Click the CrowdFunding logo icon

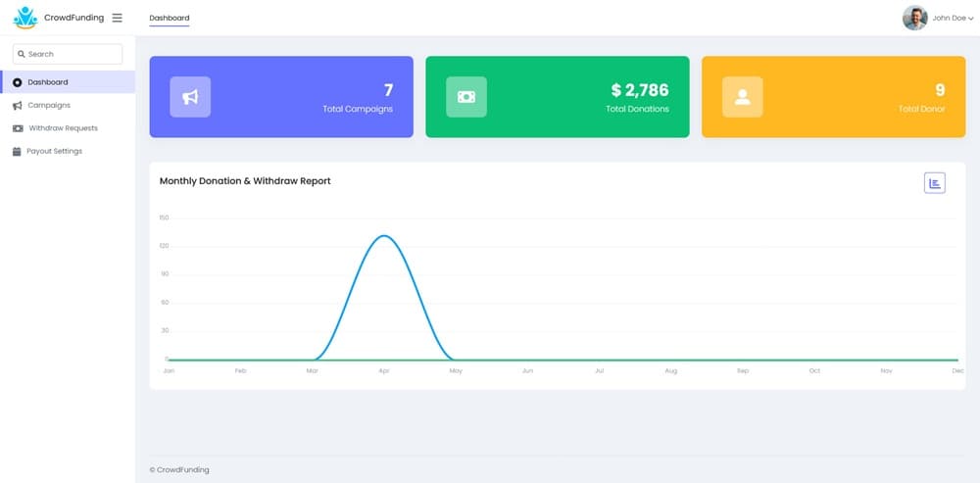[25, 18]
